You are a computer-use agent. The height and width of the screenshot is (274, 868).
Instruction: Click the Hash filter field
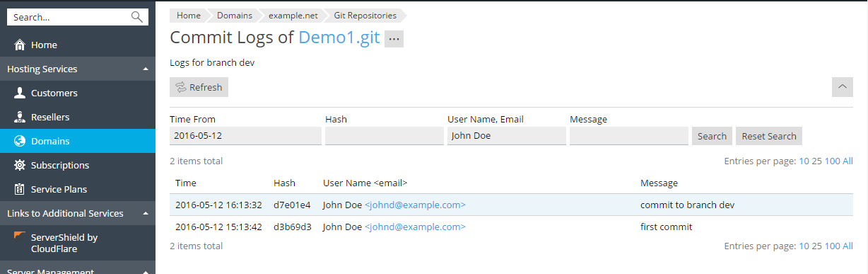[x=385, y=136]
